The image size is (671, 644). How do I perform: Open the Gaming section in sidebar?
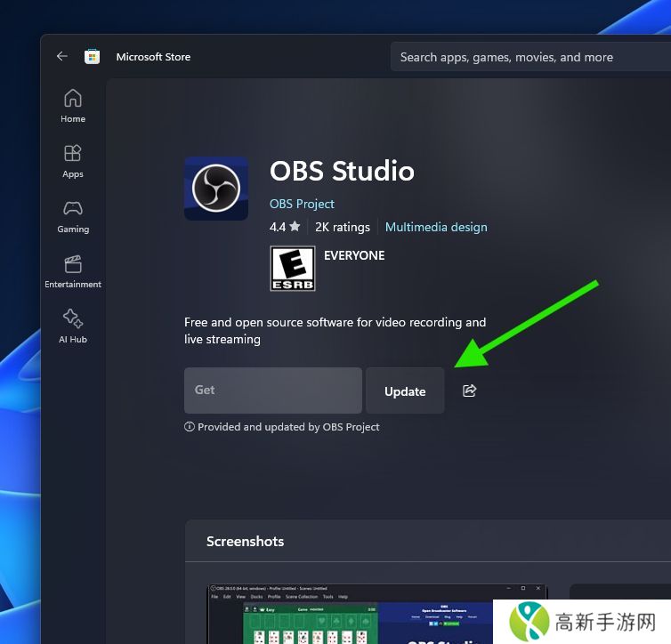click(x=73, y=216)
